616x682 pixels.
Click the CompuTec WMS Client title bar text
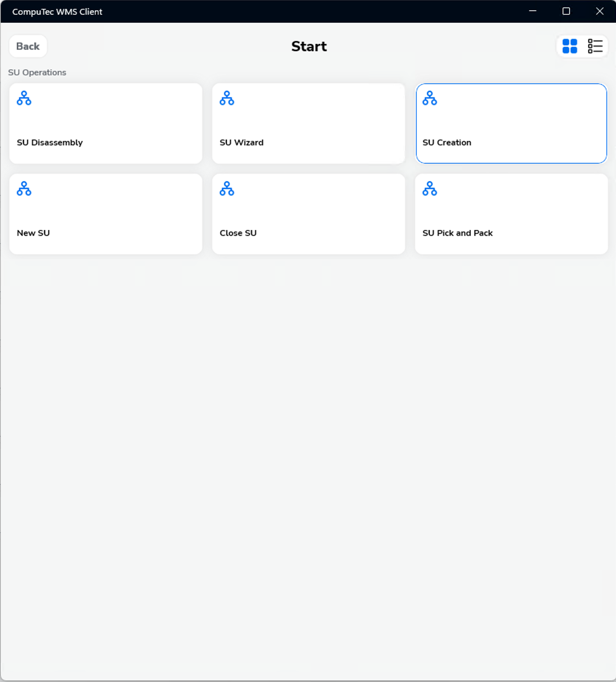click(x=57, y=12)
